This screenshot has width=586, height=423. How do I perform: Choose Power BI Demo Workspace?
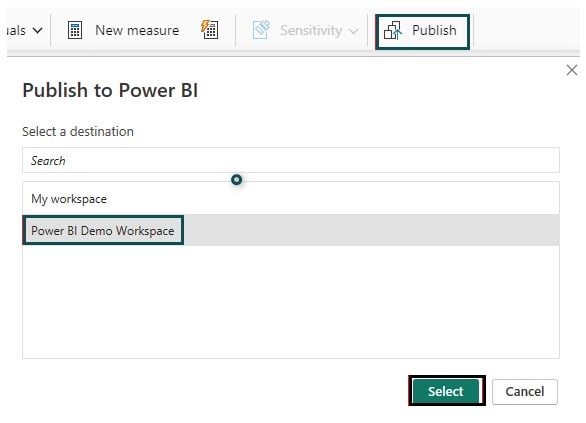pos(291,230)
